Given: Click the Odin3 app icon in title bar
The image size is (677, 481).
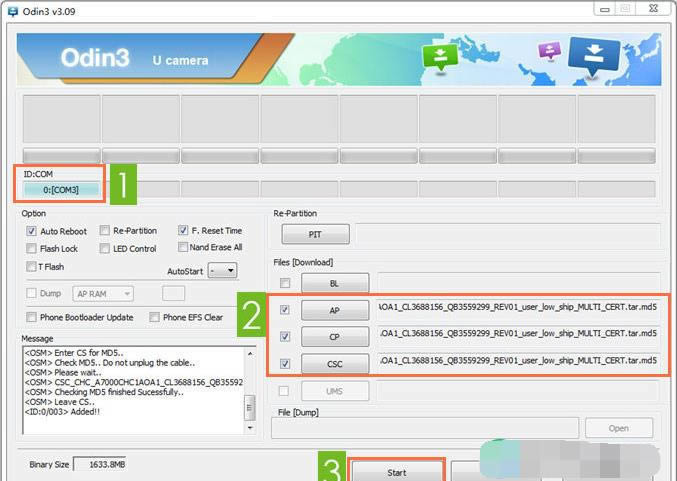Looking at the screenshot, I should click(10, 9).
